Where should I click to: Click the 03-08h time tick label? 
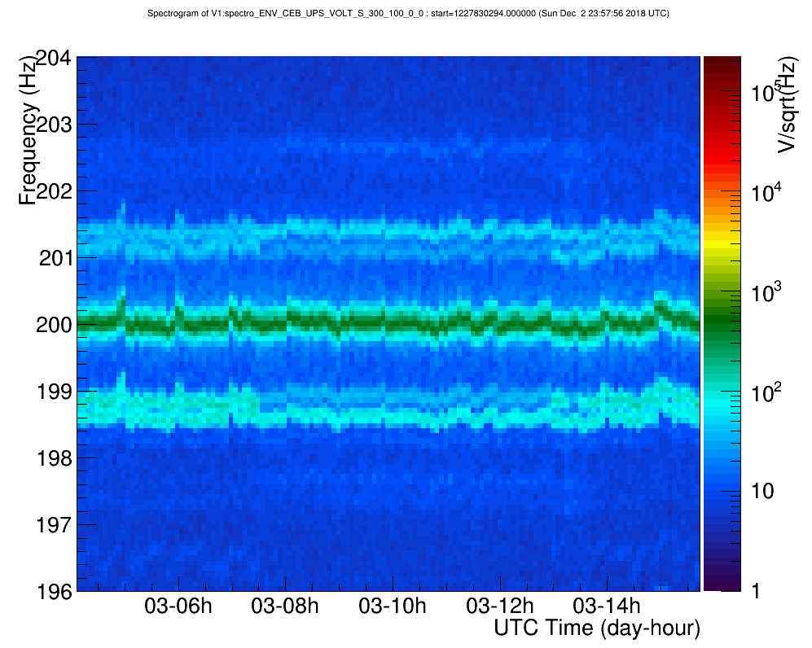tap(285, 606)
